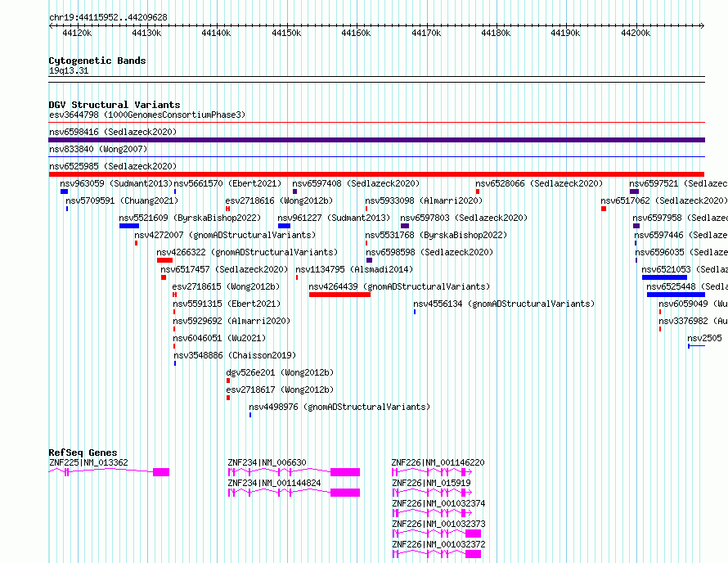Click the 44160k ruler position
Screen dimensions: 728x563
[356, 33]
